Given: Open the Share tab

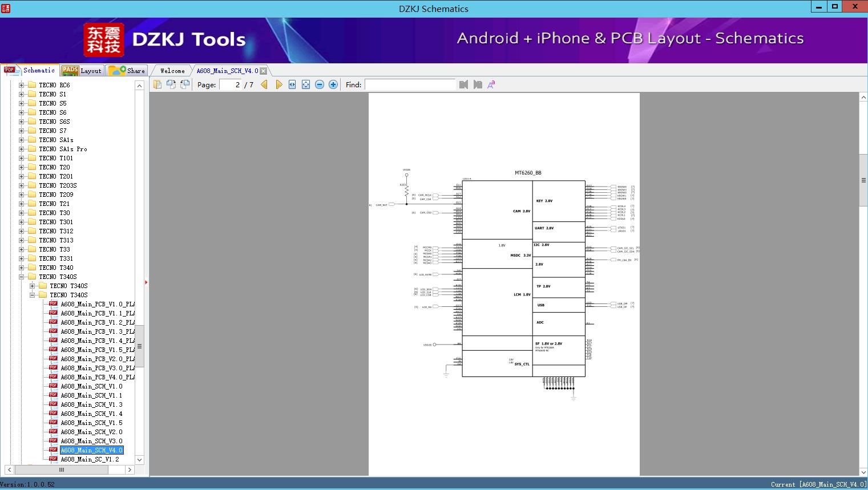Looking at the screenshot, I should [x=127, y=71].
